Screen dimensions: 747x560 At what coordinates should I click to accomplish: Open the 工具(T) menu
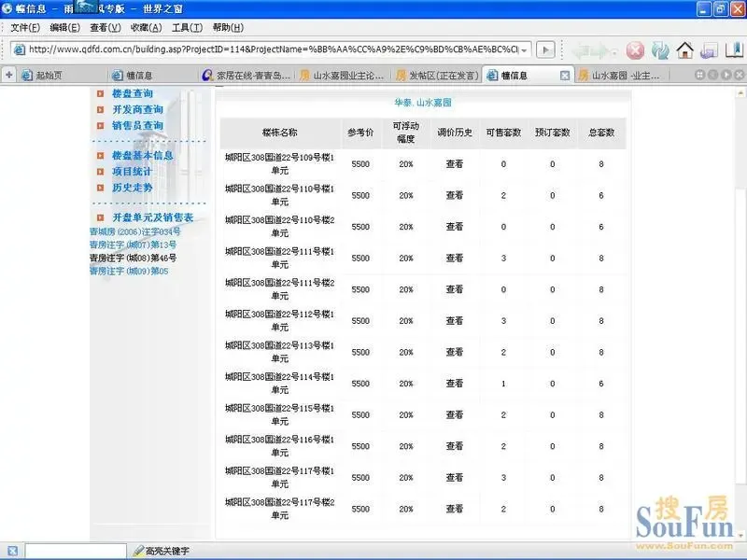(x=188, y=28)
